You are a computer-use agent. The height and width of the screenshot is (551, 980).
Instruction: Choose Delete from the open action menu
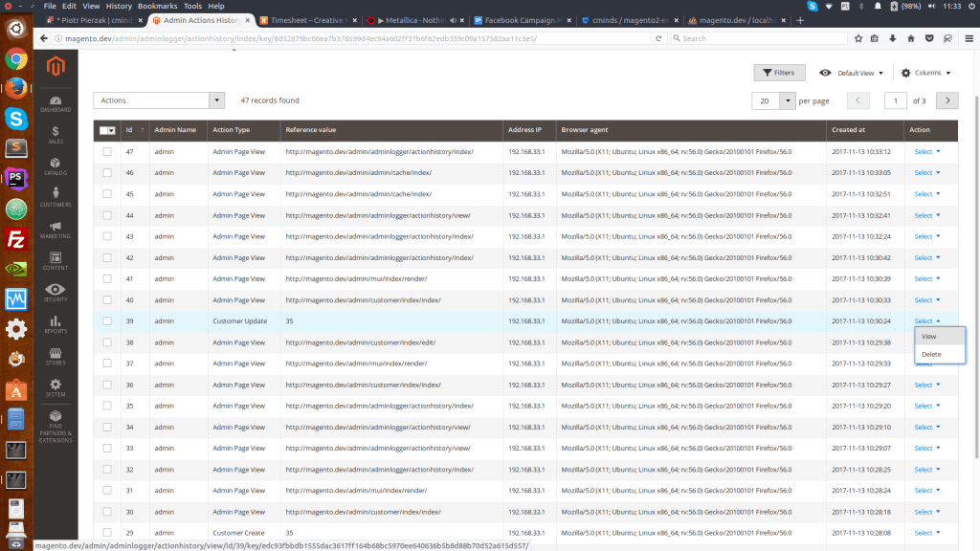pos(931,354)
